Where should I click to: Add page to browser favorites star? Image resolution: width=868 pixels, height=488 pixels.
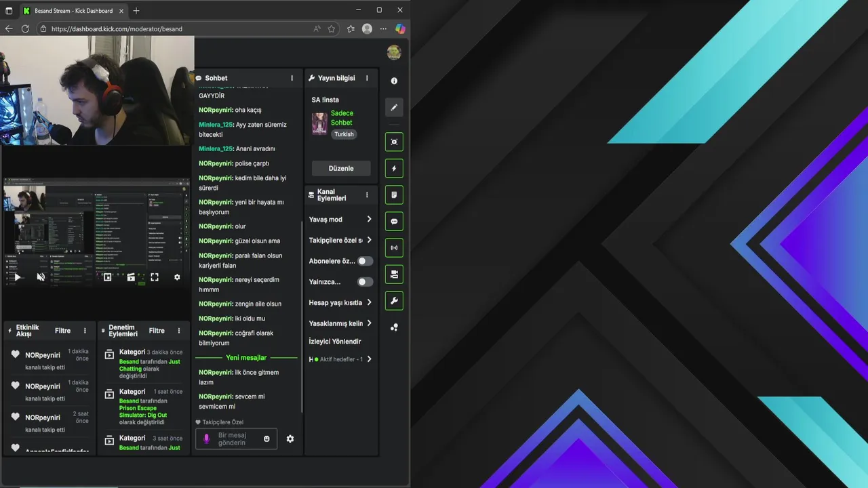332,29
